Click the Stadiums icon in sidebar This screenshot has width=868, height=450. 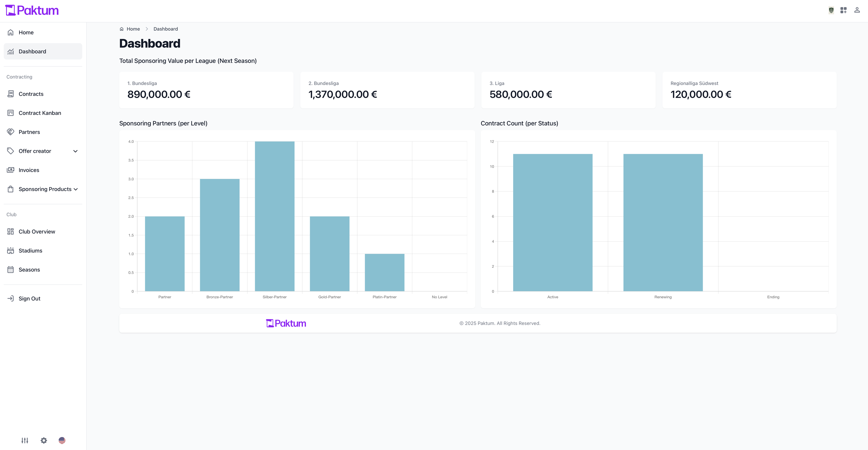point(11,250)
